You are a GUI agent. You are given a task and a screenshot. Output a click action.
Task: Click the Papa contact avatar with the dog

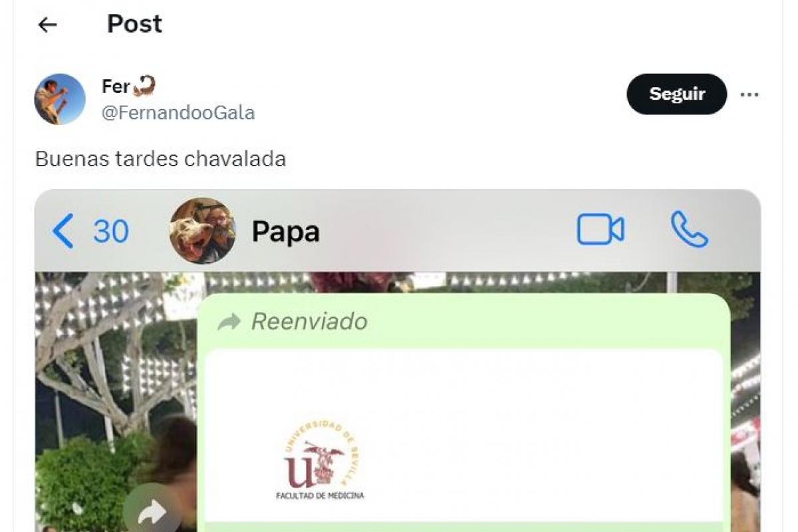click(x=202, y=231)
